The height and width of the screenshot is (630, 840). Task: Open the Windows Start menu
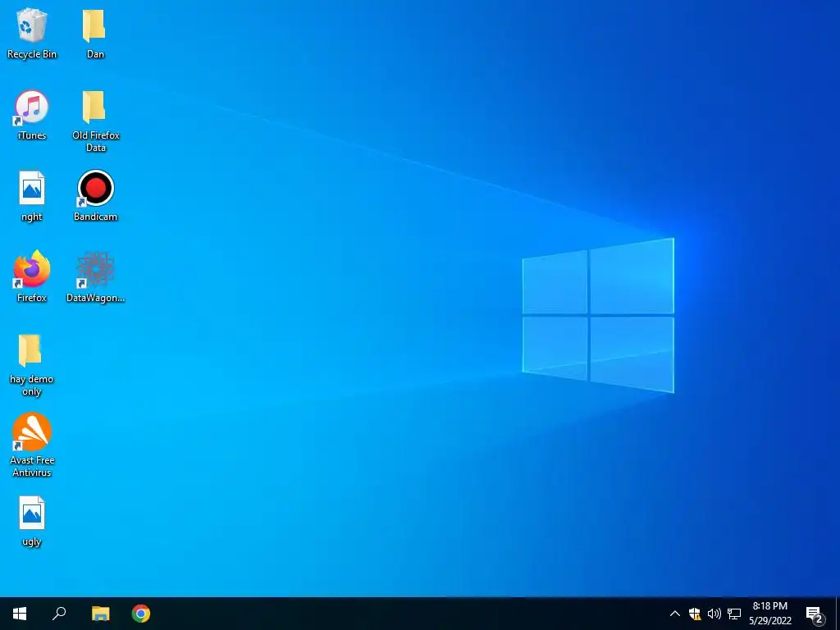tap(20, 614)
